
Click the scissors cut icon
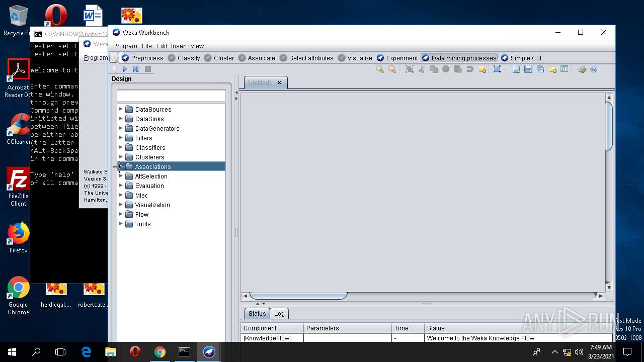point(422,69)
